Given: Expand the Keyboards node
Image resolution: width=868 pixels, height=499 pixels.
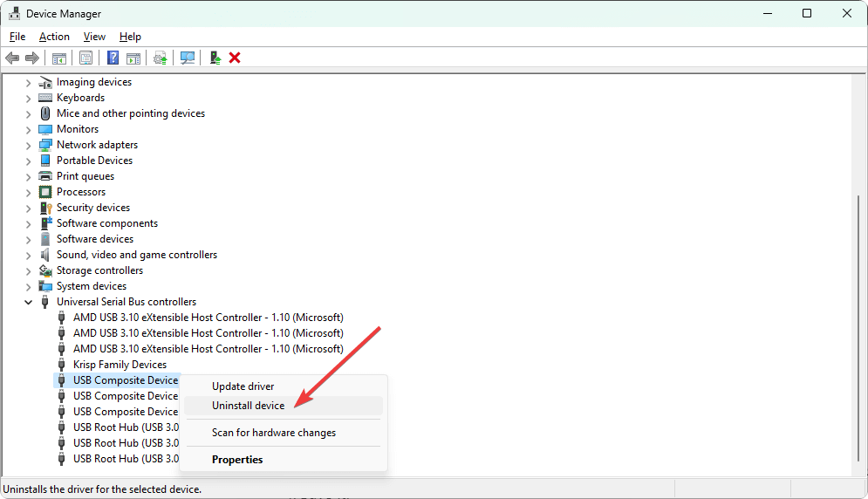Looking at the screenshot, I should pos(28,99).
